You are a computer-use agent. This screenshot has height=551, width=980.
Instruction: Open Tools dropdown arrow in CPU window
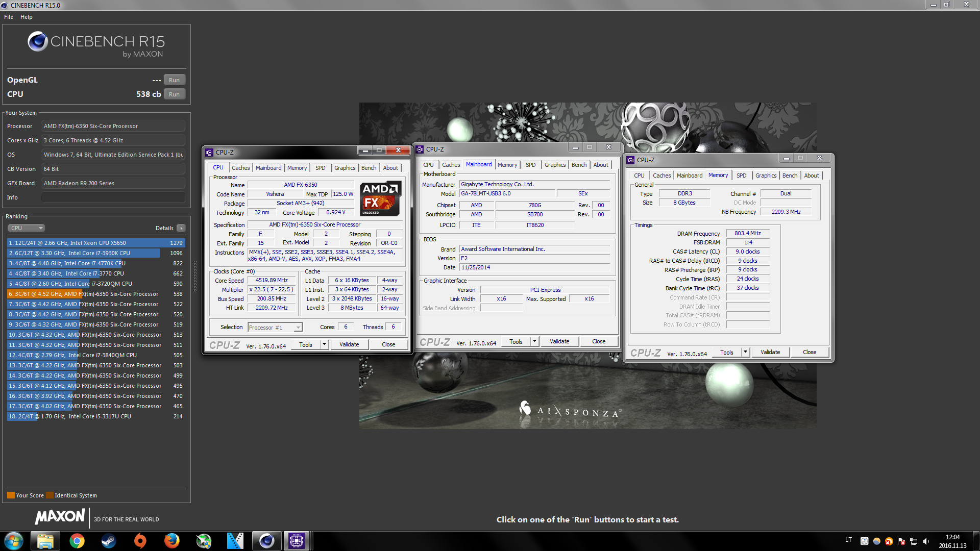[x=324, y=344]
